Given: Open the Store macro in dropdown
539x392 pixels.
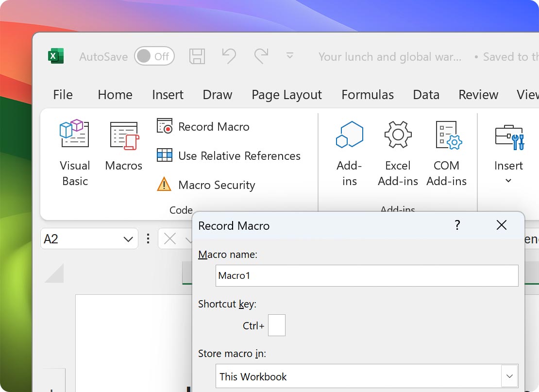Looking at the screenshot, I should tap(509, 376).
